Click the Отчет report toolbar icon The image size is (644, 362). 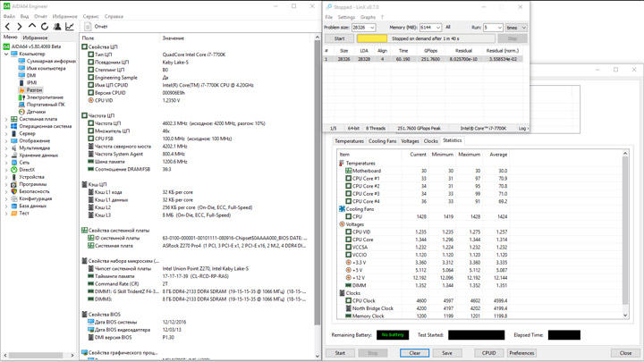(88, 27)
